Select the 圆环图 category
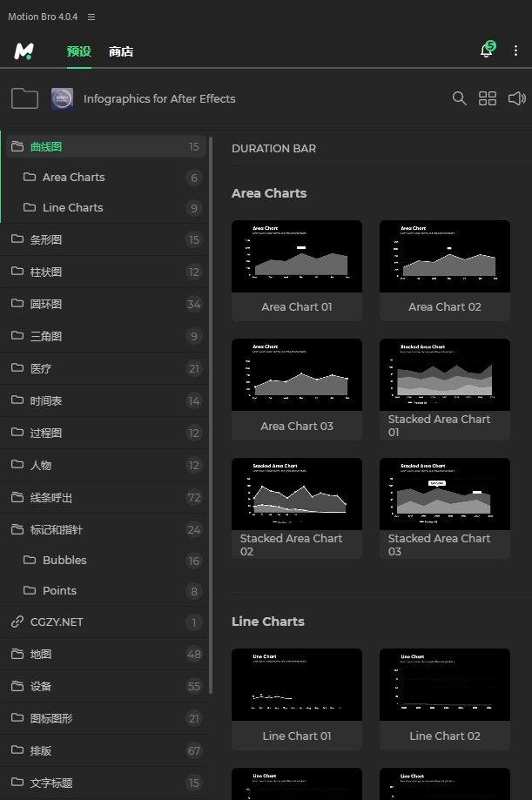Viewport: 532px width, 800px height. (x=104, y=304)
